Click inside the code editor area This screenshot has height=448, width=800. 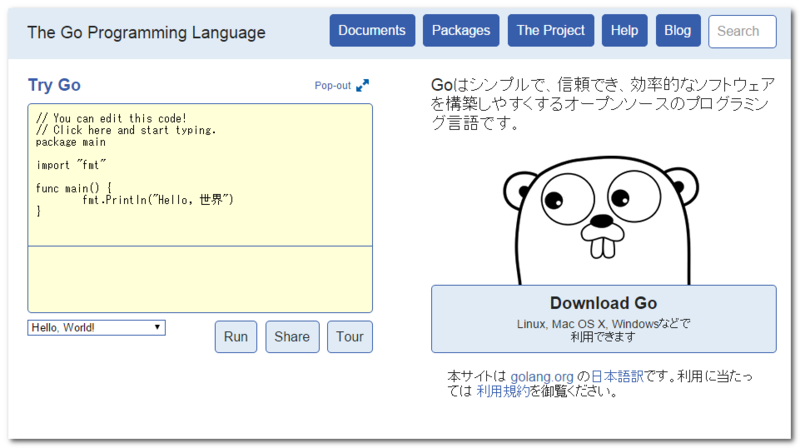click(200, 175)
